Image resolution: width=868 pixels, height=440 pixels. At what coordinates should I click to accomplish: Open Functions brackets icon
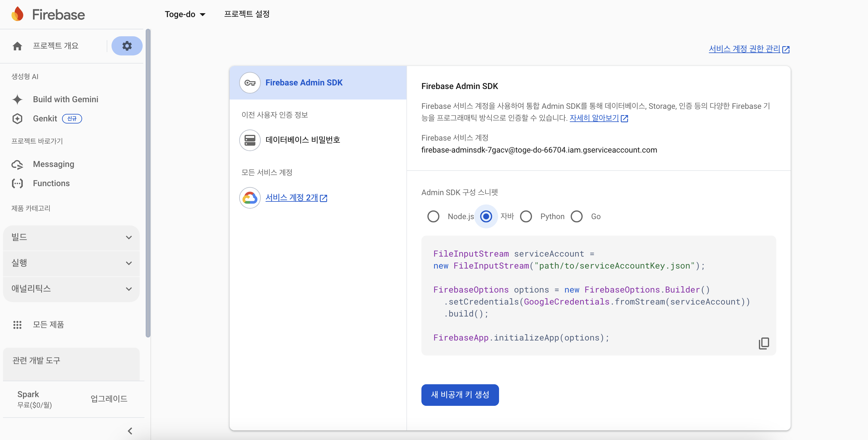point(17,183)
